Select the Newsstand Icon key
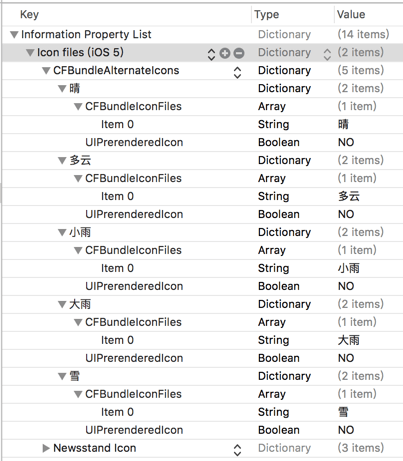The image size is (403, 461). 95,448
